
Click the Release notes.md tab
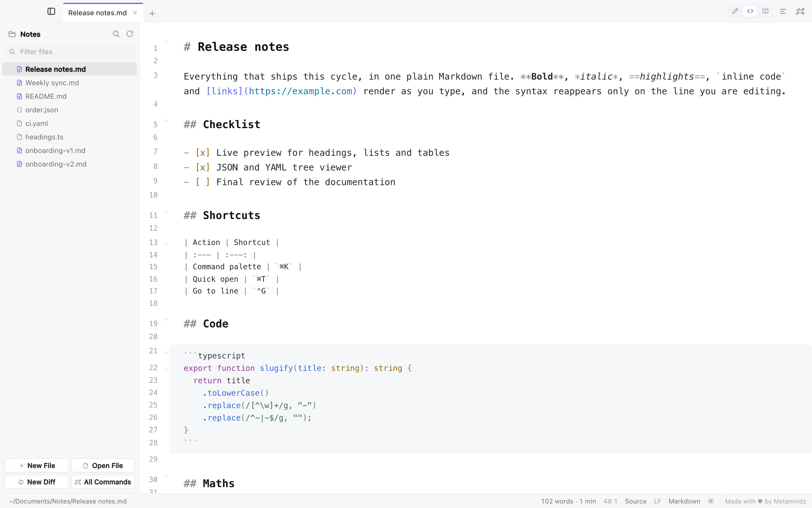[x=103, y=13]
